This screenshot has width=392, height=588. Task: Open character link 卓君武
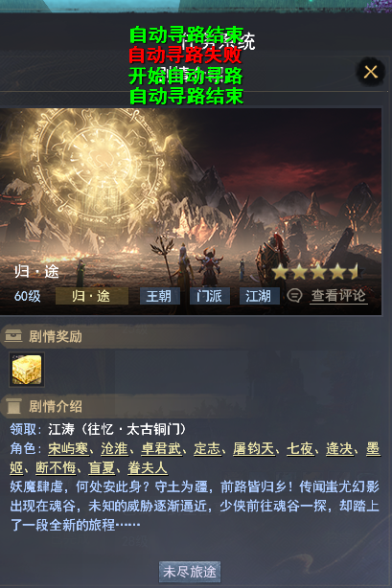[161, 448]
